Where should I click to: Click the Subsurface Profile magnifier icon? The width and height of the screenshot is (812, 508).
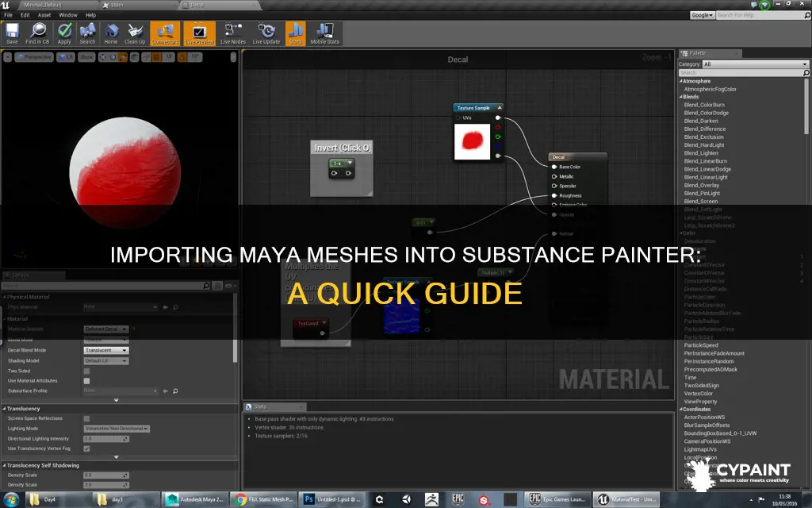pyautogui.click(x=175, y=391)
